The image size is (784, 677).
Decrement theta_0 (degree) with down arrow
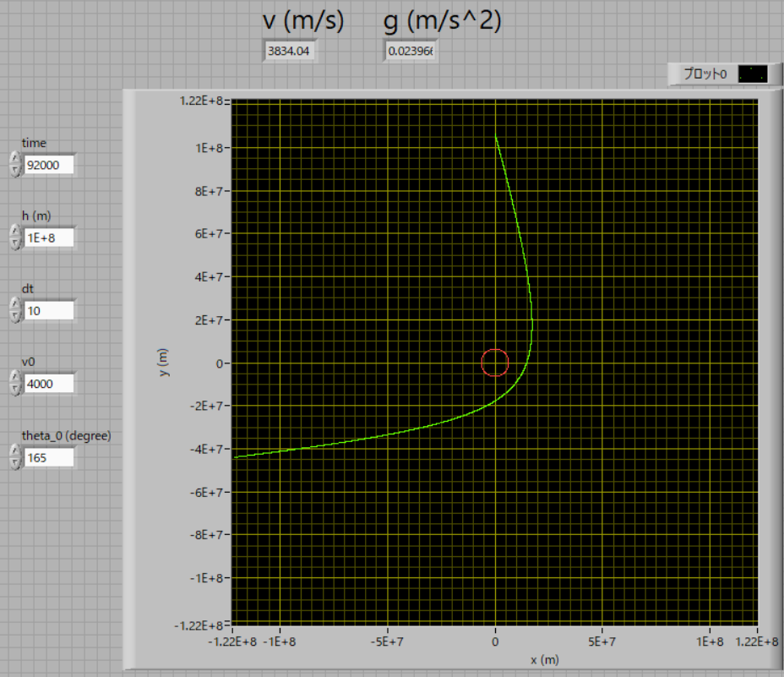click(14, 463)
